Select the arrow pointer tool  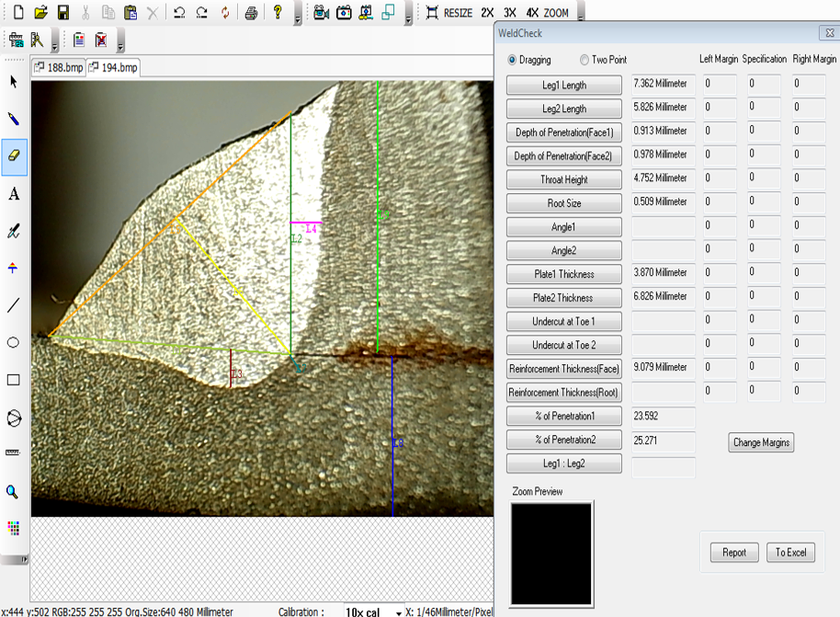pyautogui.click(x=14, y=82)
